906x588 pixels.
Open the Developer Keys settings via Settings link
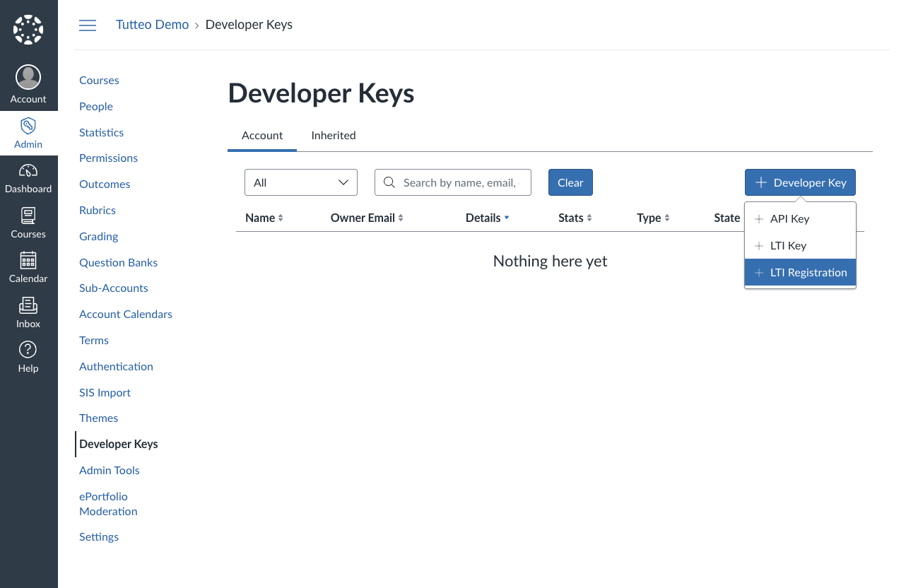(98, 536)
